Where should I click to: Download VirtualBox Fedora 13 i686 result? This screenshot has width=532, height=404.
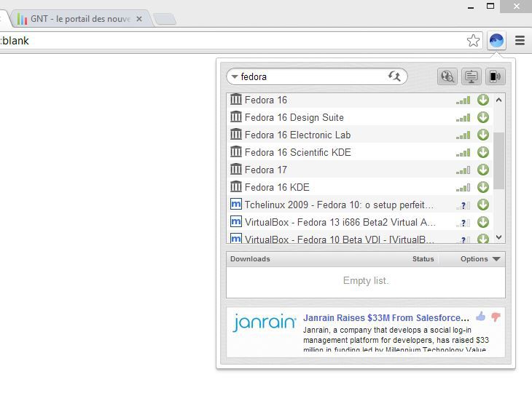[482, 222]
